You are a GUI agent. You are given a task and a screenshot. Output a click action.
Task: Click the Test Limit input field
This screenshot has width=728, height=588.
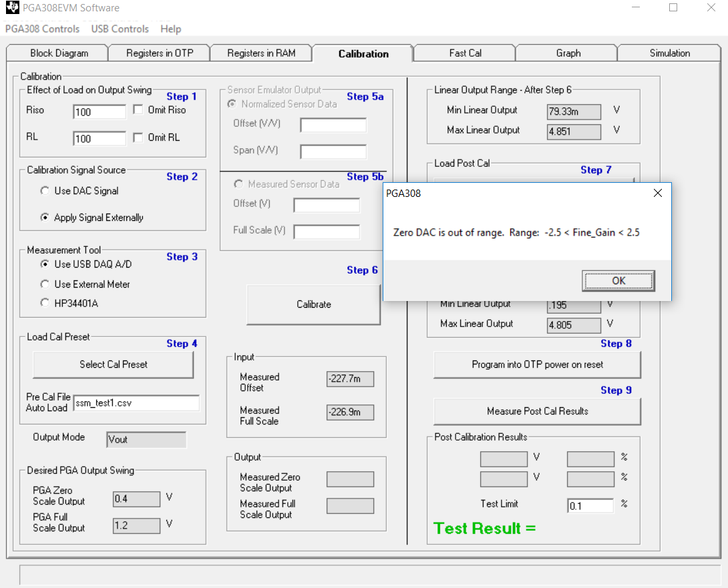click(x=590, y=506)
